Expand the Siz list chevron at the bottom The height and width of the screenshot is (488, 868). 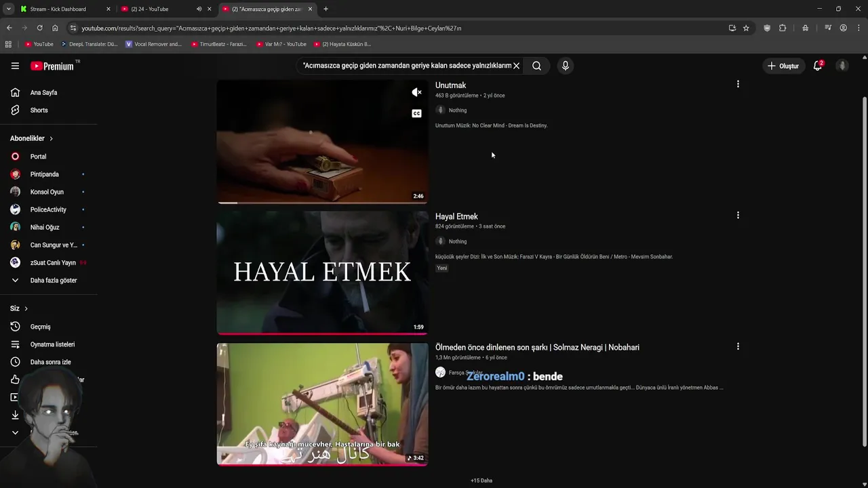point(15,432)
